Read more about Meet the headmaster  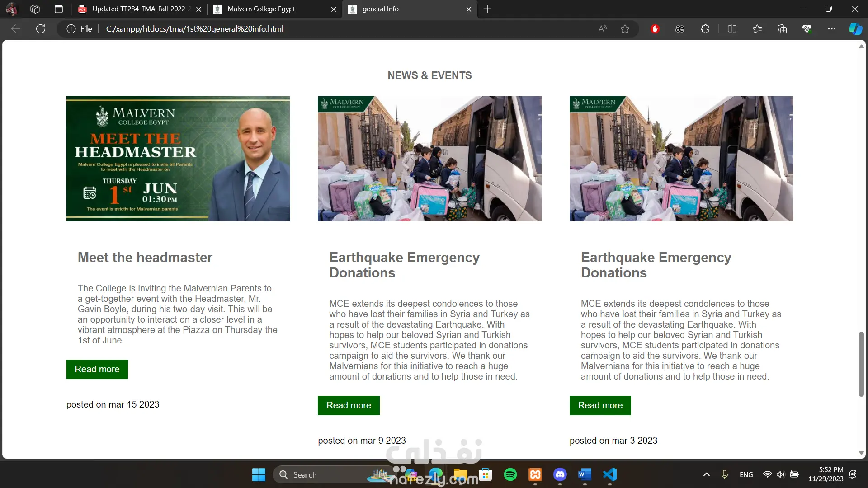point(97,369)
